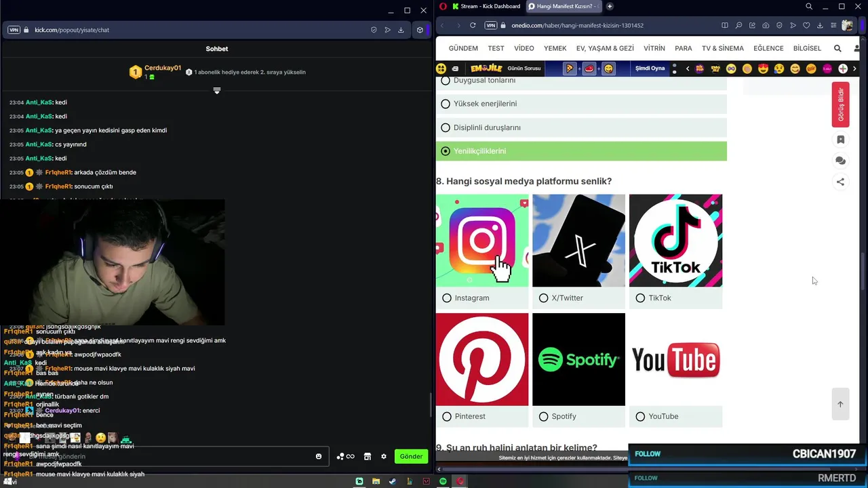Screen dimensions: 868x488
Task: Open the extensions cube icon in chat window
Action: click(420, 30)
